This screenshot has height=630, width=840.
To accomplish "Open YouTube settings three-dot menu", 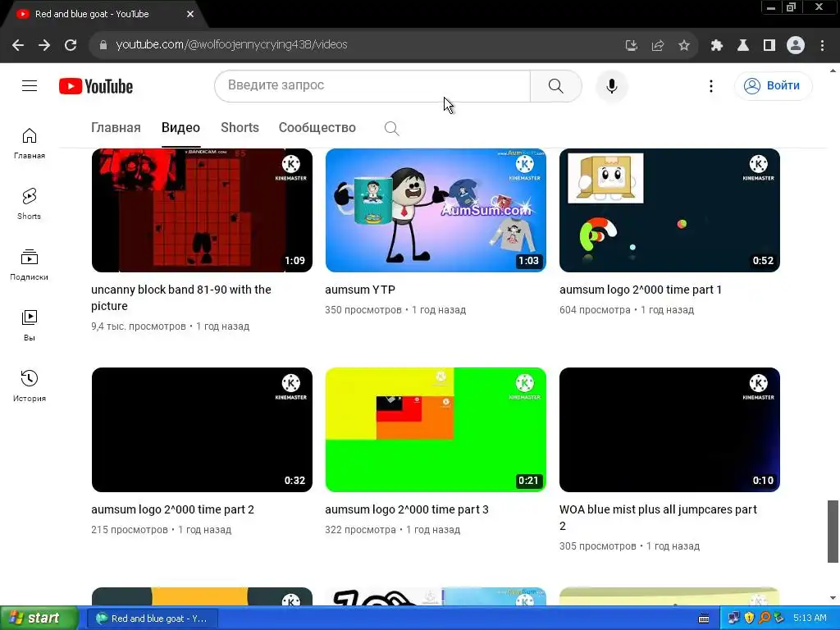I will click(711, 85).
